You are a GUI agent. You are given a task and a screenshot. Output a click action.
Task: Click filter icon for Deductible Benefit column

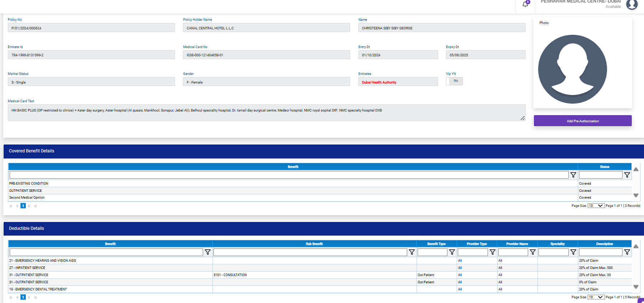click(x=207, y=252)
